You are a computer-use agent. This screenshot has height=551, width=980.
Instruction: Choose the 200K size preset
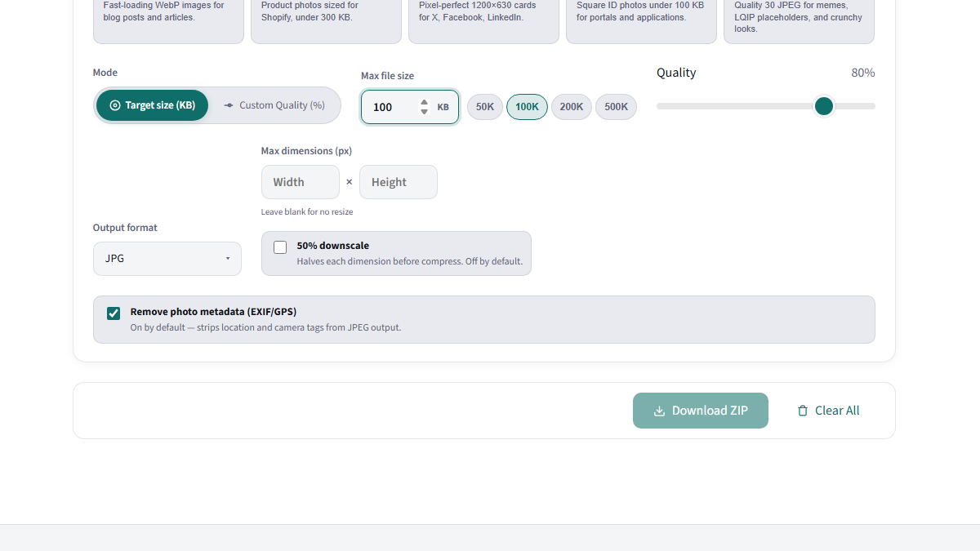(572, 107)
